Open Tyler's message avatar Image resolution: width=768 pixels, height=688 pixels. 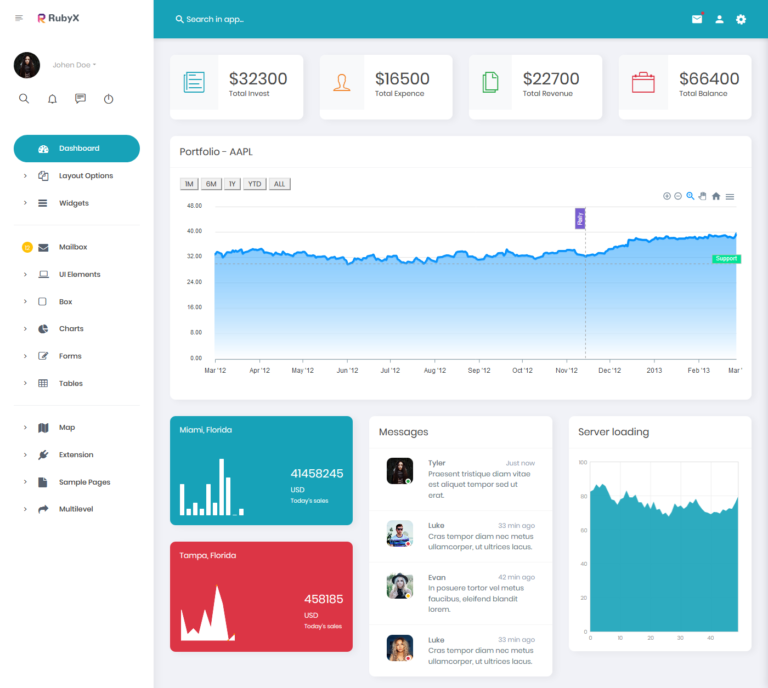pos(400,471)
